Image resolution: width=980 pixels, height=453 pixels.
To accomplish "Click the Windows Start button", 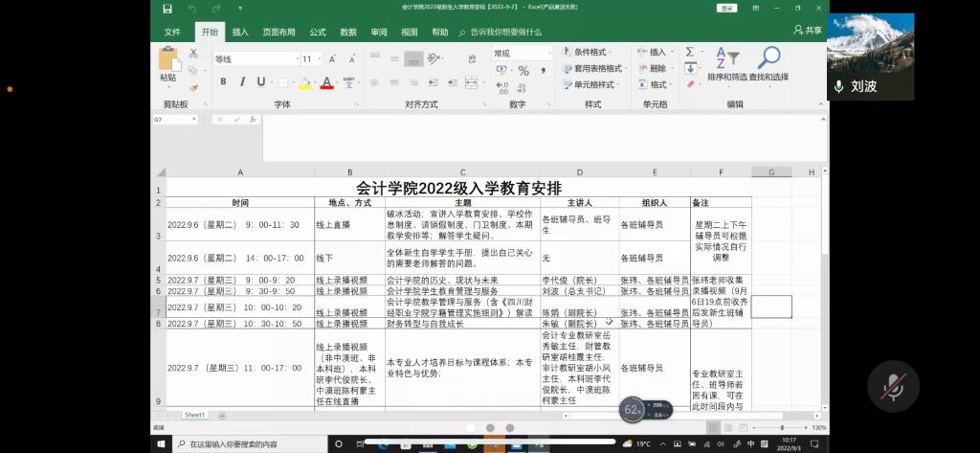I will [159, 444].
